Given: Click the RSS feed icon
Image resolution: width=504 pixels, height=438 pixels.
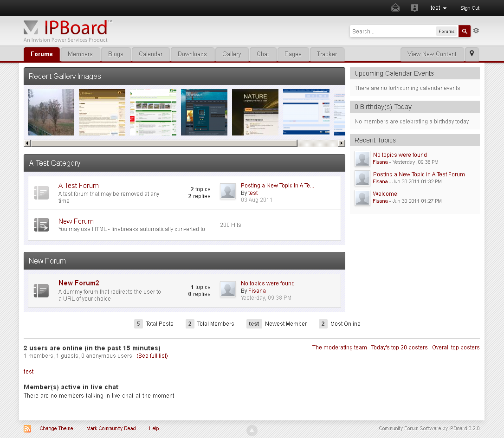Looking at the screenshot, I should tap(27, 429).
